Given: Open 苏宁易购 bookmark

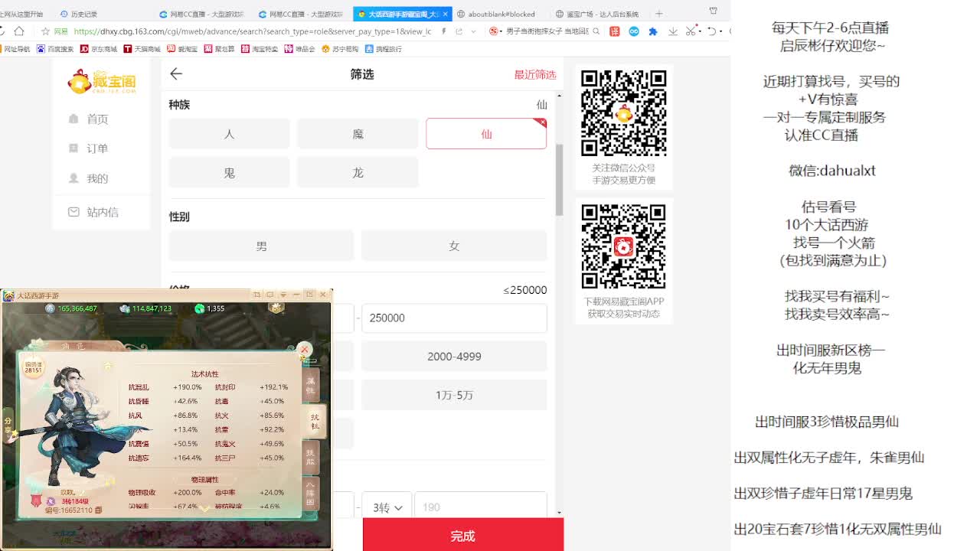Looking at the screenshot, I should pyautogui.click(x=340, y=49).
